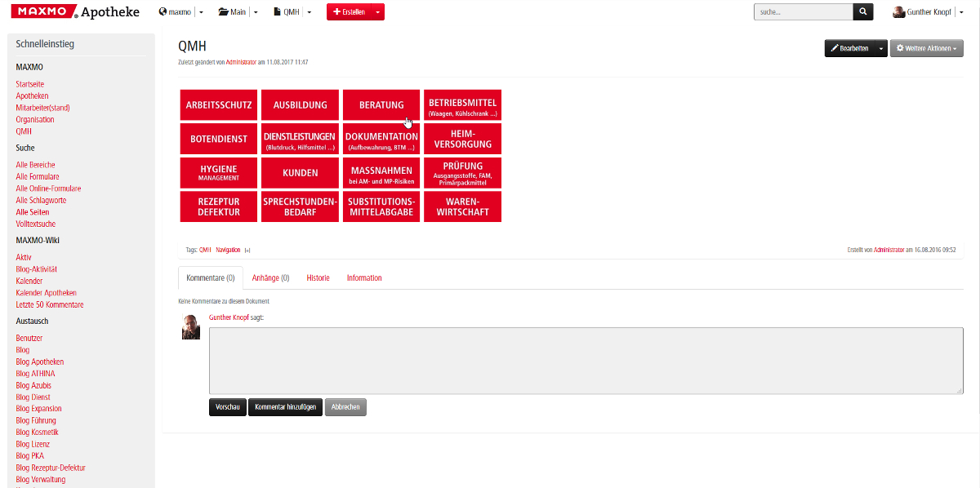Switch to the Historie tab
980x488 pixels.
click(x=318, y=278)
